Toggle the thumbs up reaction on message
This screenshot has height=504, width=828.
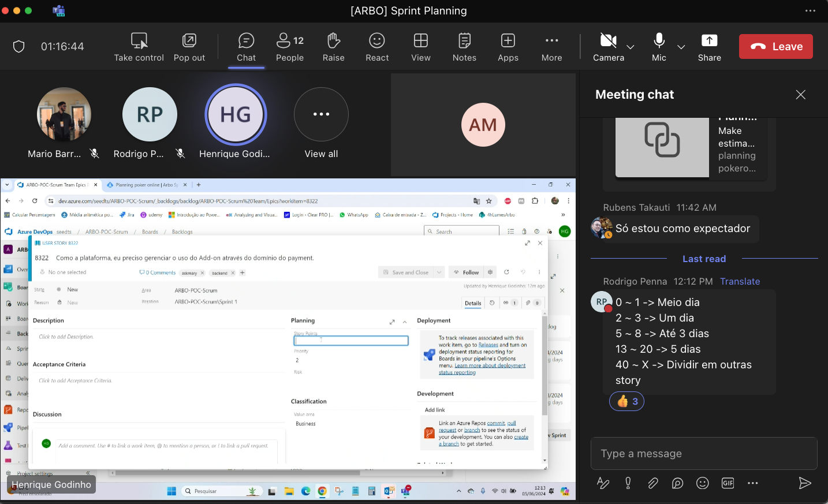coord(626,401)
